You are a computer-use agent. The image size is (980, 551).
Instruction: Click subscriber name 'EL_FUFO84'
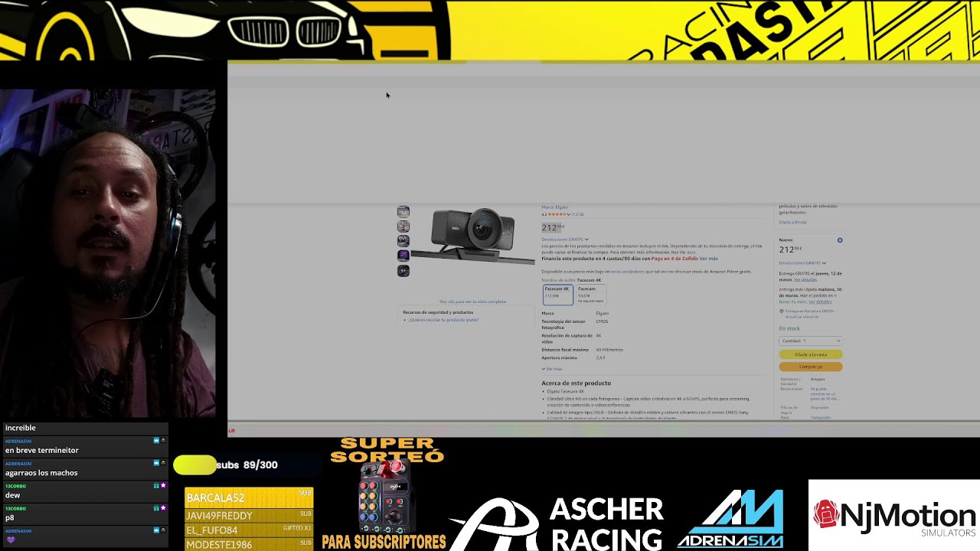[x=212, y=530]
